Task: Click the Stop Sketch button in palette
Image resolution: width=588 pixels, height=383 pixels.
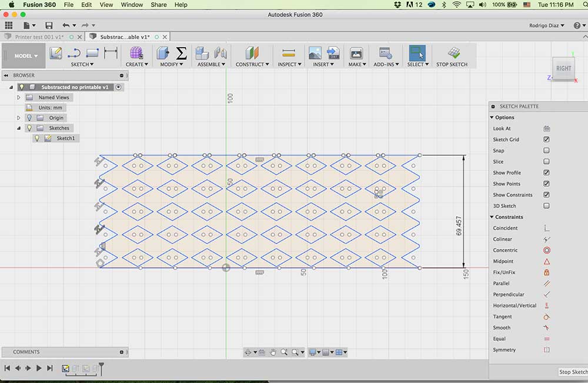Action: (x=573, y=372)
